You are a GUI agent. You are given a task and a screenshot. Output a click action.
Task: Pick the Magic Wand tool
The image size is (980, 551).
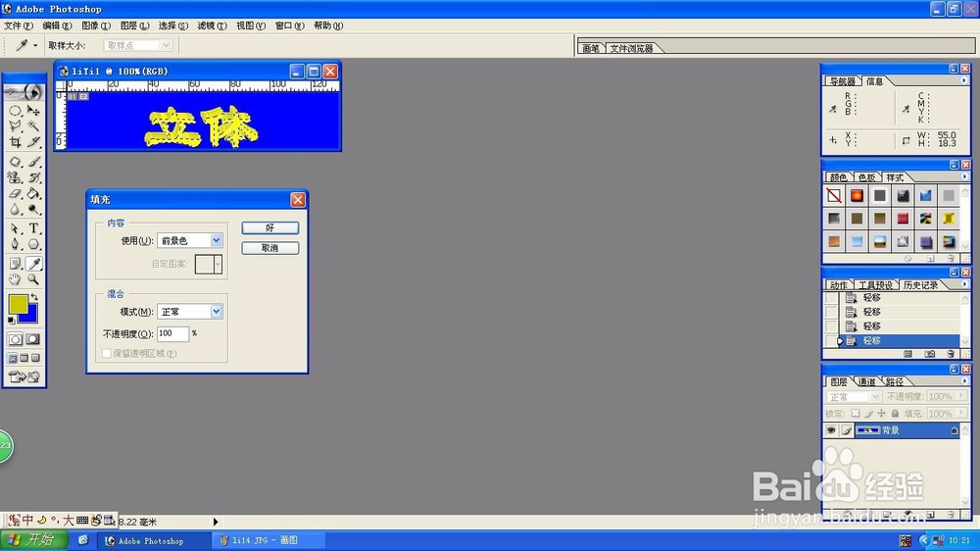(33, 126)
